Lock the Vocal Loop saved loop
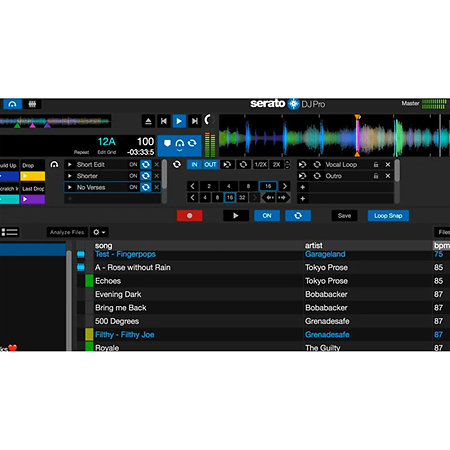This screenshot has height=450, width=450. 376,165
